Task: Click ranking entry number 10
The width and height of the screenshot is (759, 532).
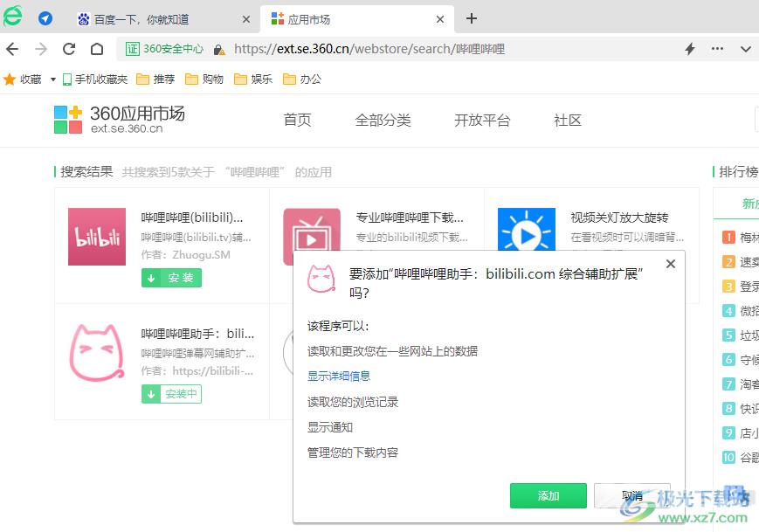Action: [740, 458]
